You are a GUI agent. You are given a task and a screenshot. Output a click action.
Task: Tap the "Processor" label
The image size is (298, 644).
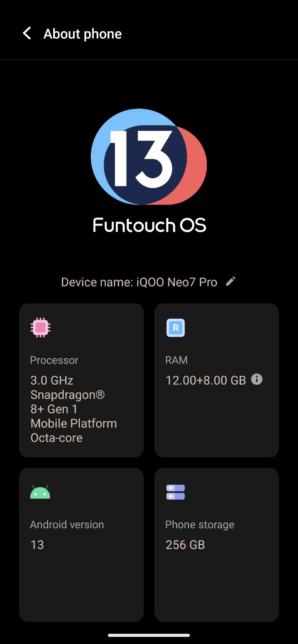click(54, 360)
